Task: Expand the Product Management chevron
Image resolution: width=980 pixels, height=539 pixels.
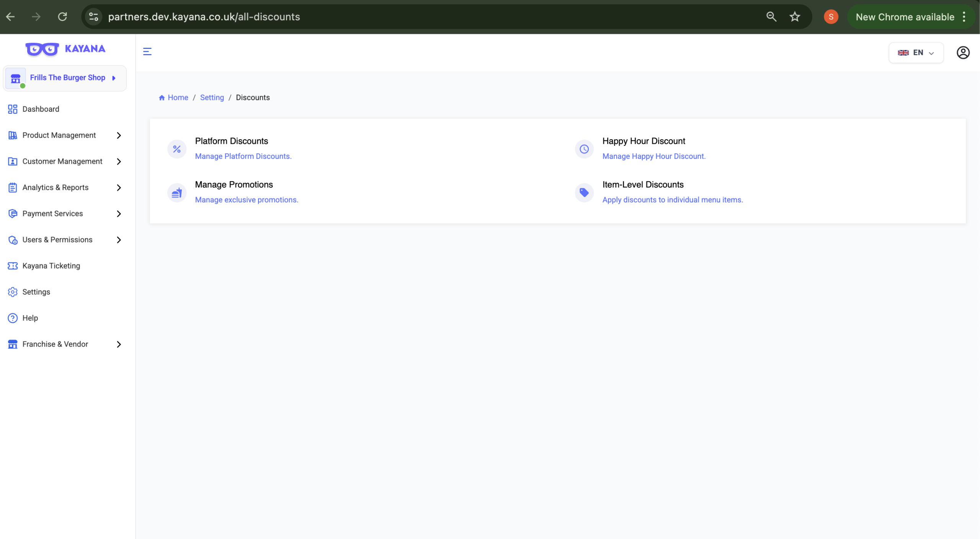Action: [x=119, y=135]
